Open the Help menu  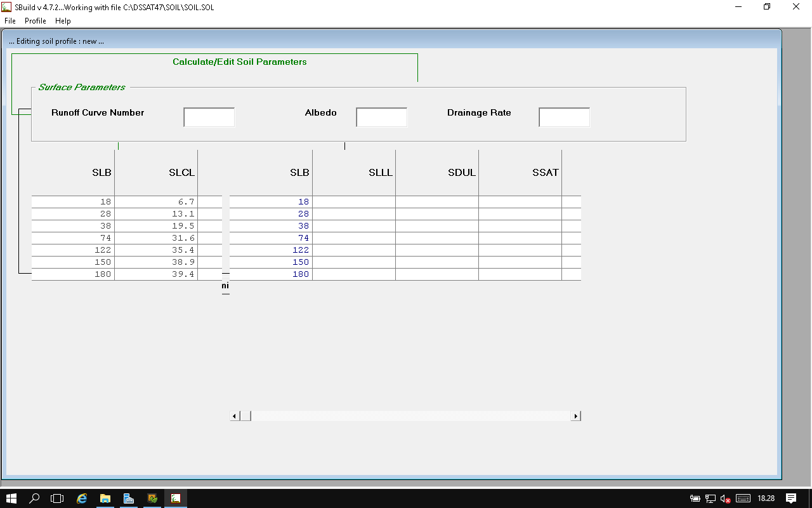coord(63,21)
